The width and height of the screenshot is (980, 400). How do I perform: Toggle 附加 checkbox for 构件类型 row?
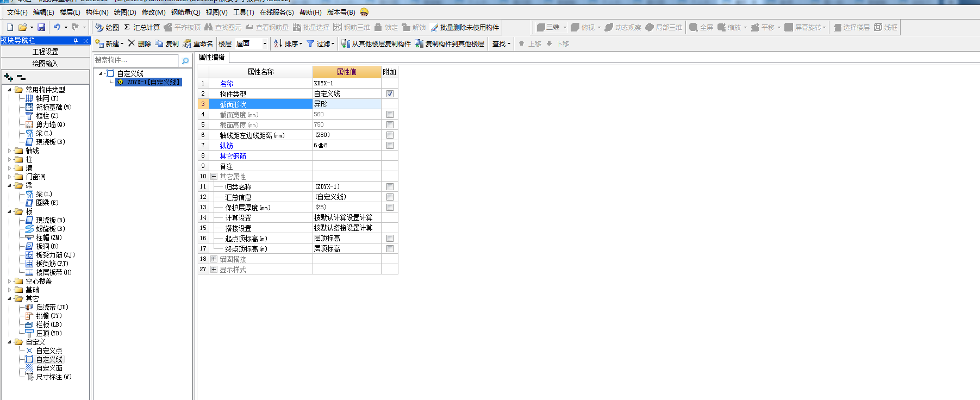tap(390, 93)
